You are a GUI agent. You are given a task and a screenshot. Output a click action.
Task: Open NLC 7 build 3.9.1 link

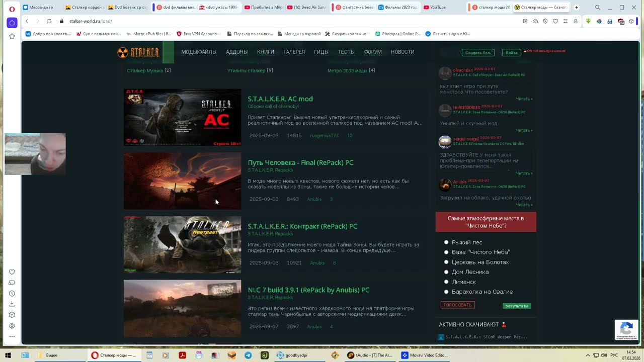pyautogui.click(x=308, y=290)
